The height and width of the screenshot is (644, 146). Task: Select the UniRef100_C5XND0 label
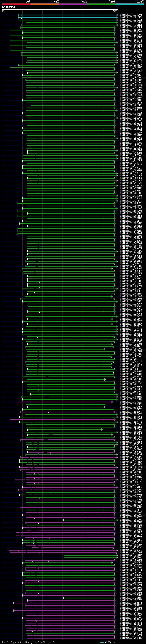[x=131, y=590]
